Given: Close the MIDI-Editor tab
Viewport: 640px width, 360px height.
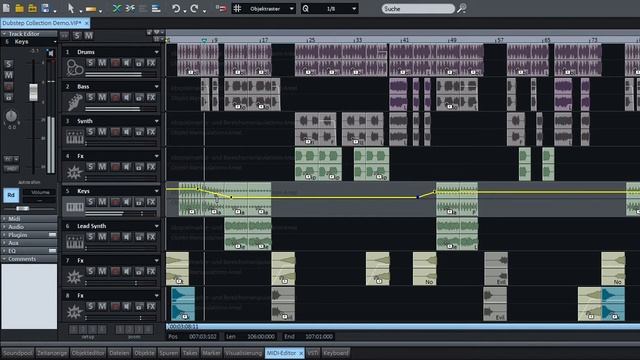Looking at the screenshot, I should pos(301,353).
